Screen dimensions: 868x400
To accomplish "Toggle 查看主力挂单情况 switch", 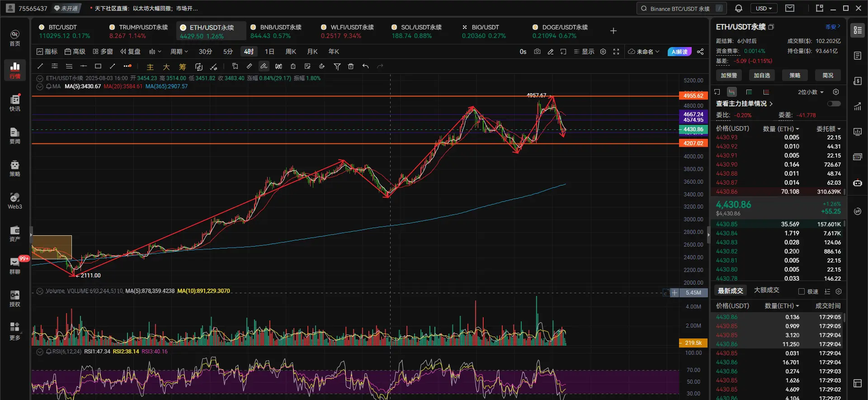I will coord(834,104).
